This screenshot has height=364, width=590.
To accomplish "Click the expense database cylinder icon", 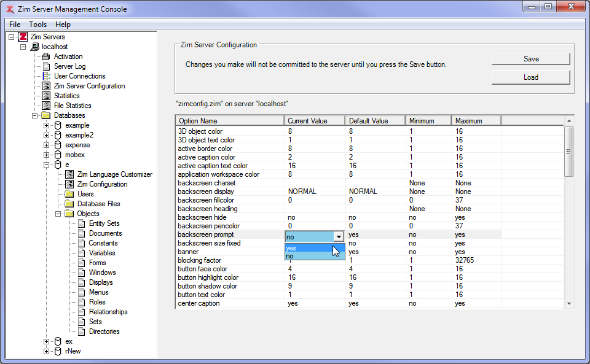I will [x=58, y=145].
